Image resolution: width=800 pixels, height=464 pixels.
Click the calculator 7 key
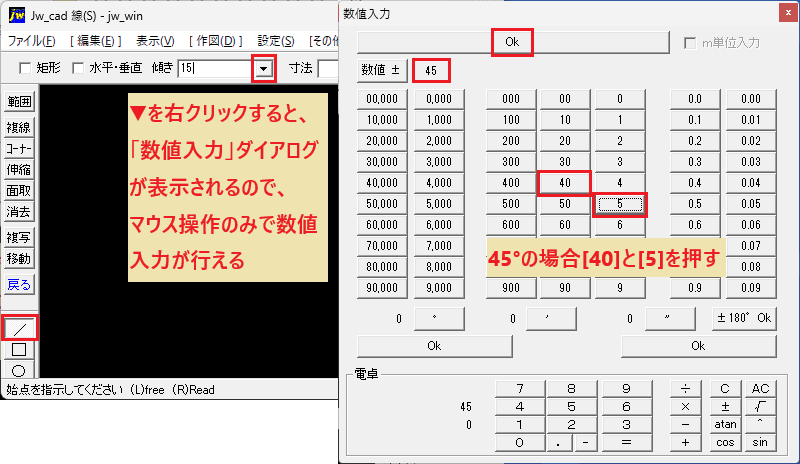click(x=520, y=389)
